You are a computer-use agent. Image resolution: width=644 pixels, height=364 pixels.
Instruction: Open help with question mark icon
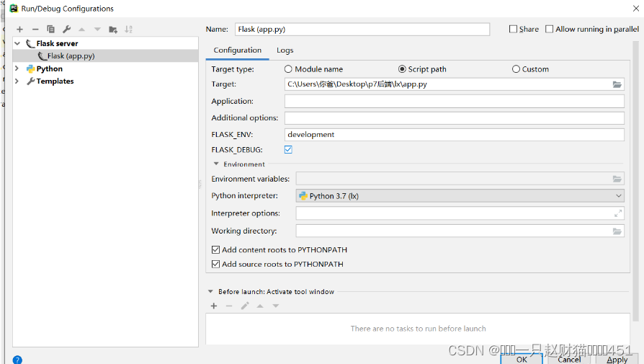point(17,360)
